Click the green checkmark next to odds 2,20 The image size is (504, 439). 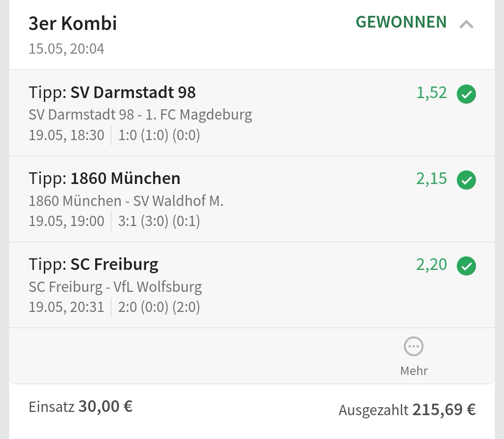466,266
